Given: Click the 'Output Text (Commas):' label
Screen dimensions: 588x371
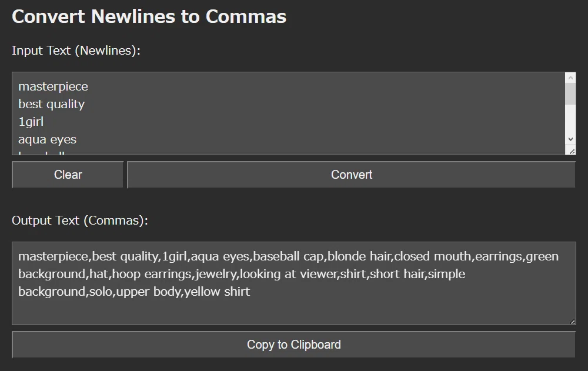Looking at the screenshot, I should click(80, 220).
